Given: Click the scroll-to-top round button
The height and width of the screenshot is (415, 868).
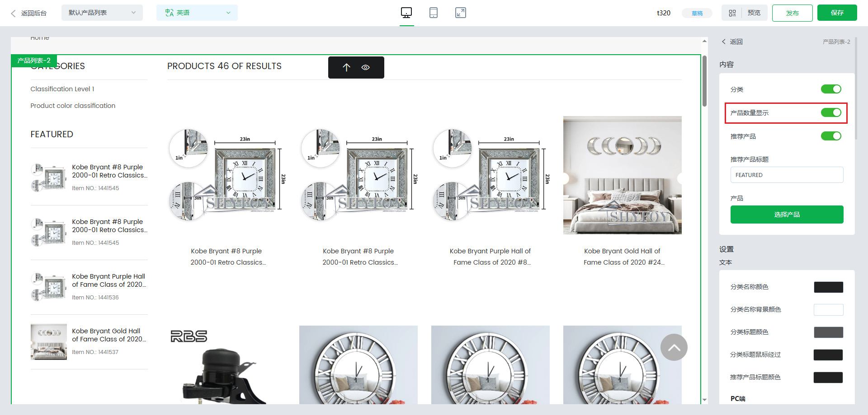Looking at the screenshot, I should coord(674,347).
